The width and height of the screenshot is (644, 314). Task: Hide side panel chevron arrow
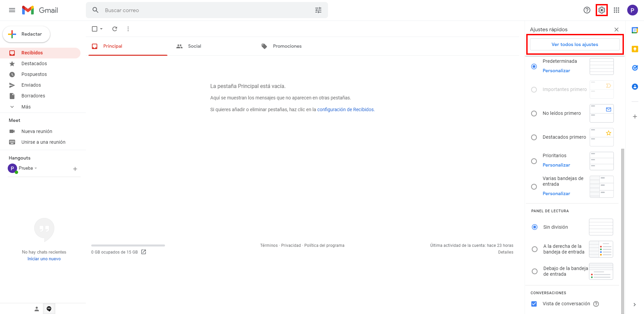coord(635,305)
